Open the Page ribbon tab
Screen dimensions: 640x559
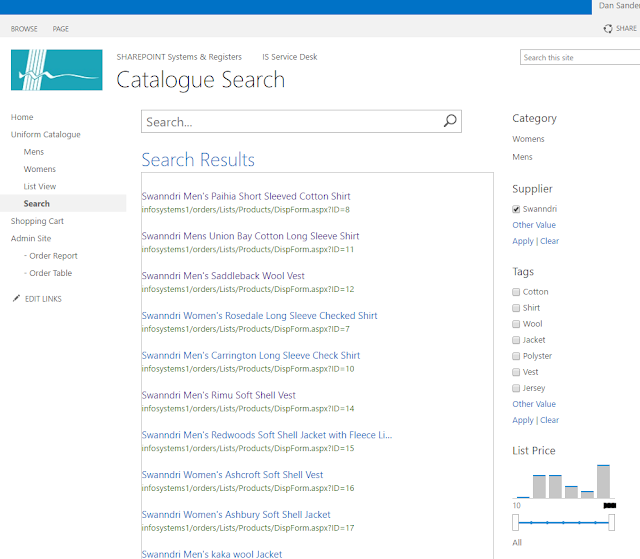[60, 29]
